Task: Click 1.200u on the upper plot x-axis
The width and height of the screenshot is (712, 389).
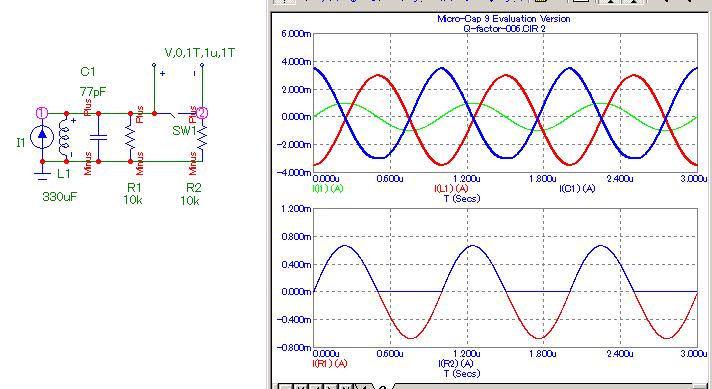Action: (466, 179)
